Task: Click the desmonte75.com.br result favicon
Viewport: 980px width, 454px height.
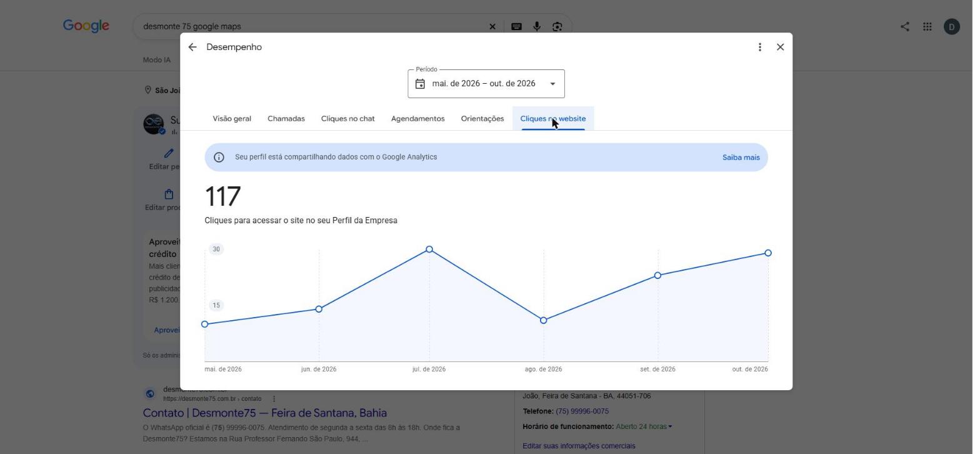Action: coord(150,394)
